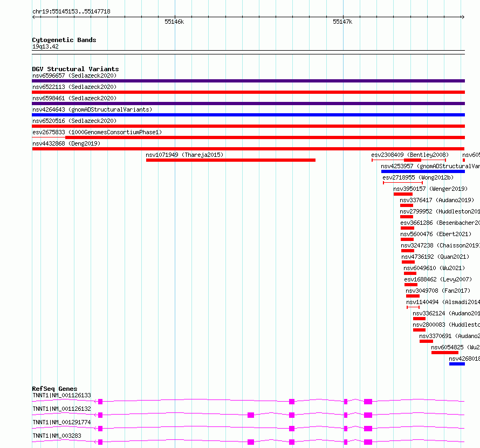Viewport: 480px width, 448px height.
Task: Open the esv2718955 (Wong2012b) label
Action: click(x=418, y=177)
